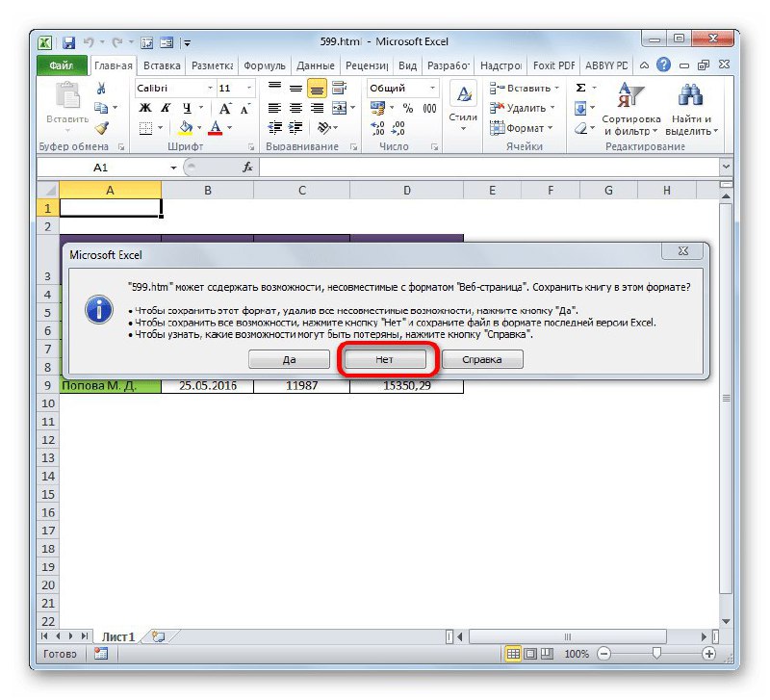Switch to the Вставка ribbon tab
This screenshot has width=770, height=700.
(162, 65)
